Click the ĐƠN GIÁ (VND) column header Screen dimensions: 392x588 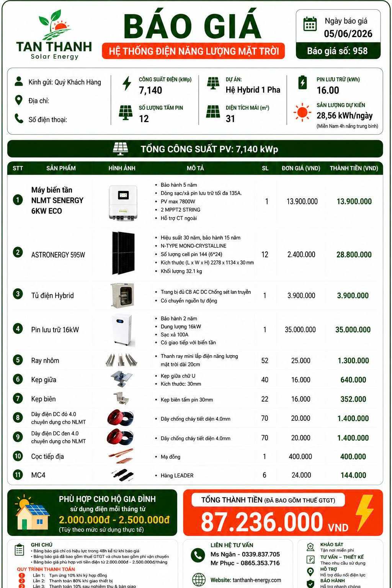pos(301,168)
